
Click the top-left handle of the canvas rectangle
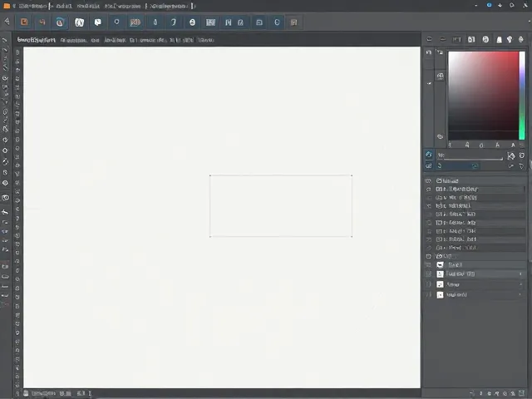[210, 175]
